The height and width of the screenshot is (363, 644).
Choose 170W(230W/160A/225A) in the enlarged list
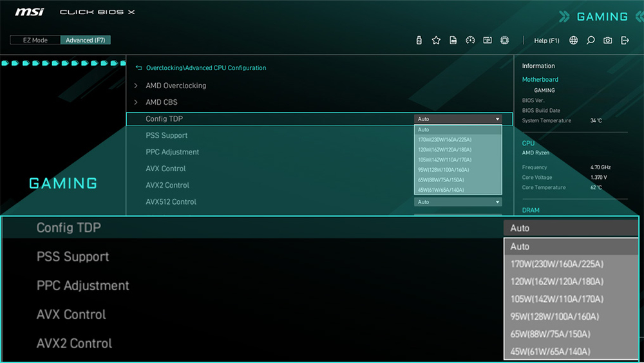point(556,264)
